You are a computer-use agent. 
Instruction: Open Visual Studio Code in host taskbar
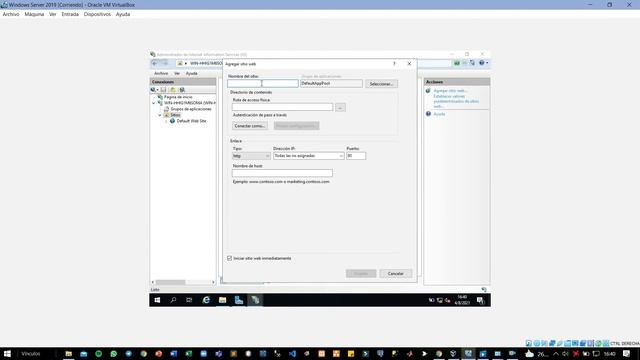pyautogui.click(x=292, y=354)
